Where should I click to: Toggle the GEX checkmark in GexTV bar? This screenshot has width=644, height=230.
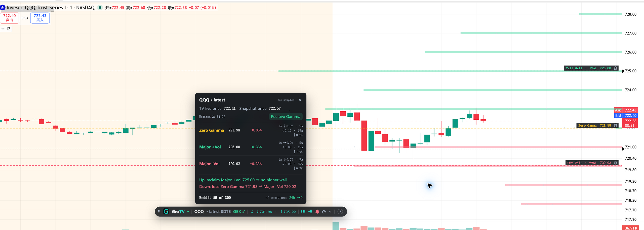tap(239, 212)
